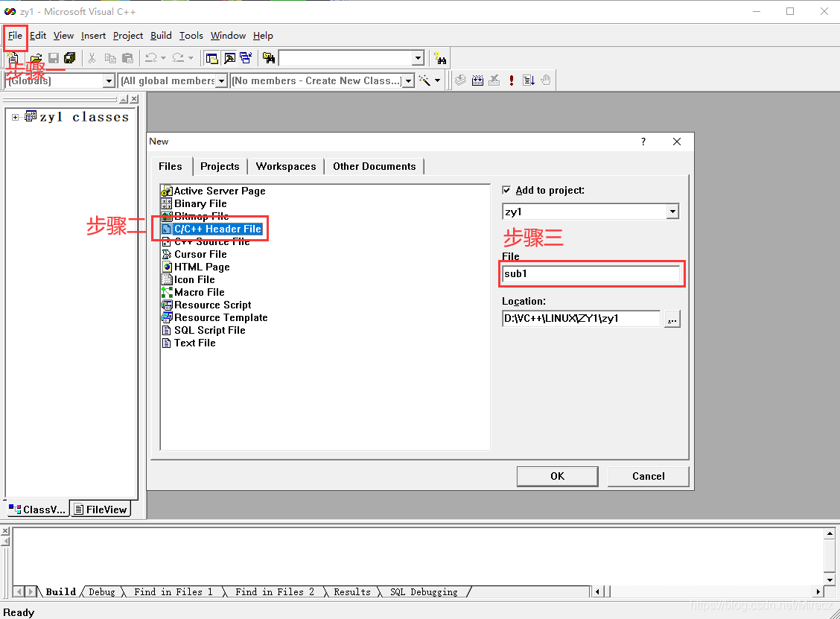840x619 pixels.
Task: Click the Open file folder icon
Action: coord(36,58)
